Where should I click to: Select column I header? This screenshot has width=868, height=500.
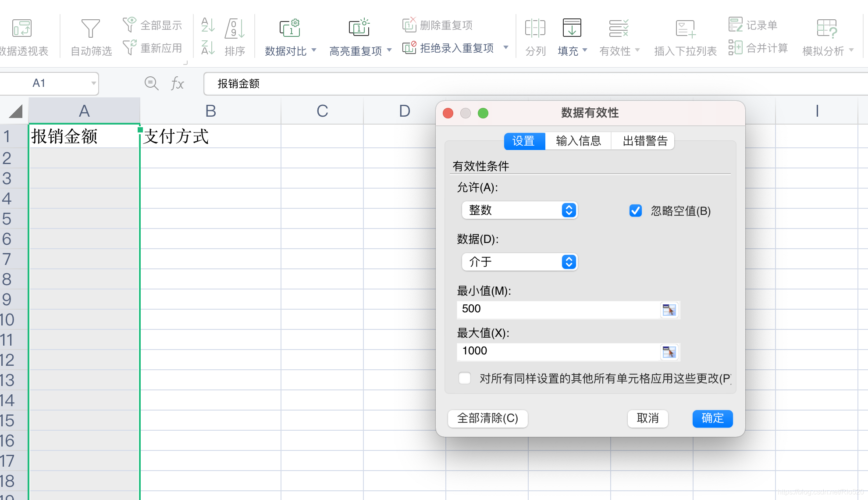point(817,111)
